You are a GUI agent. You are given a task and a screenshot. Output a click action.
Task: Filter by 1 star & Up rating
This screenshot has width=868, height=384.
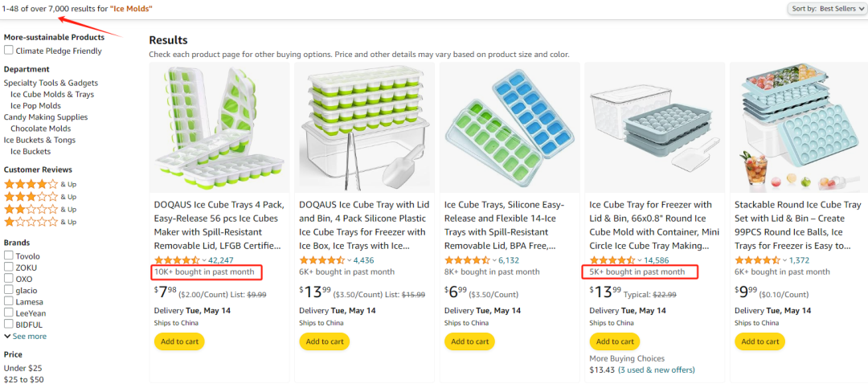(40, 222)
